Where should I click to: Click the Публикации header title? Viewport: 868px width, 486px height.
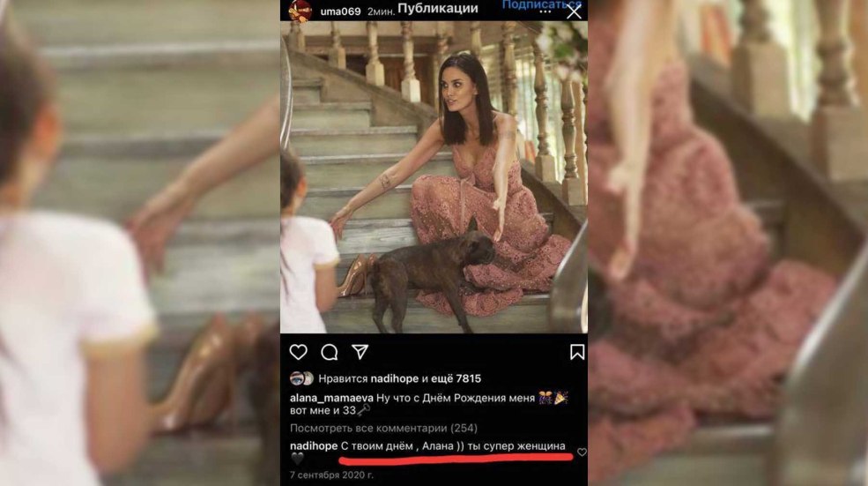pos(437,10)
